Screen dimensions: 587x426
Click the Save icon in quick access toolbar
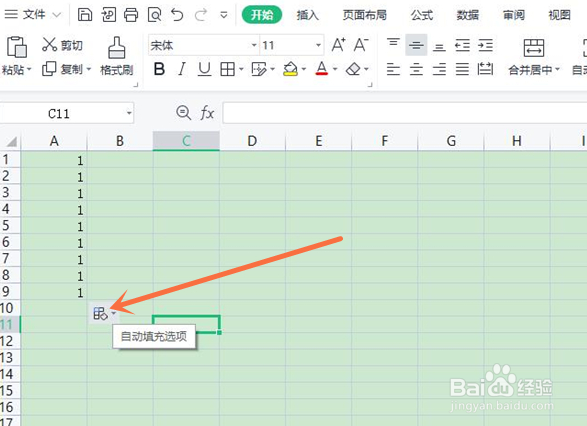(85, 15)
